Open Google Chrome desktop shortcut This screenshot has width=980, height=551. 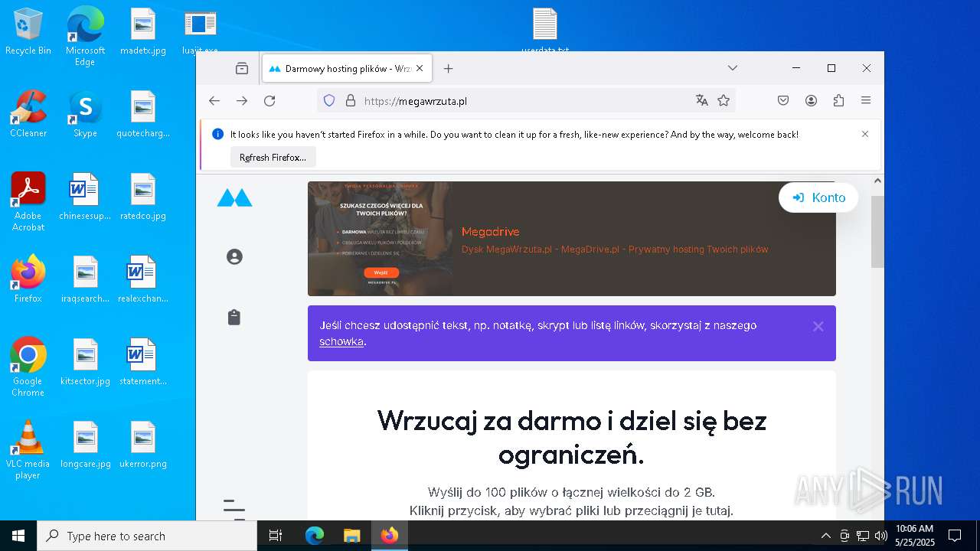pyautogui.click(x=28, y=367)
